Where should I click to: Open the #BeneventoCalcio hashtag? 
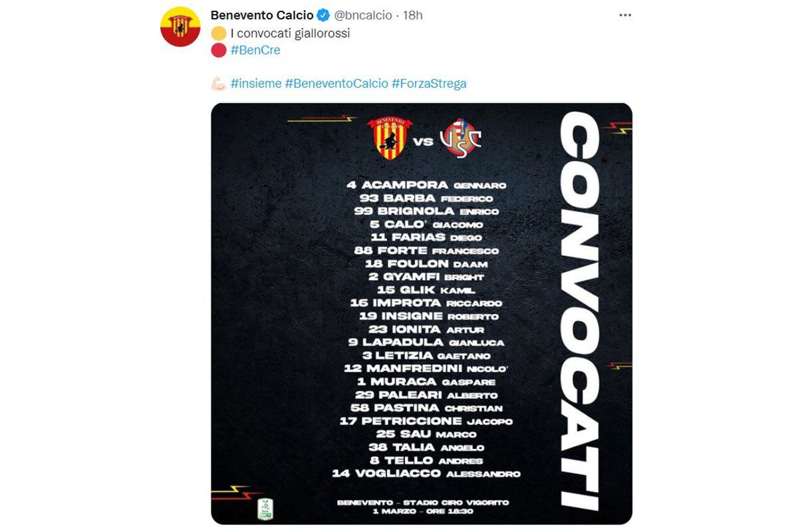click(336, 84)
